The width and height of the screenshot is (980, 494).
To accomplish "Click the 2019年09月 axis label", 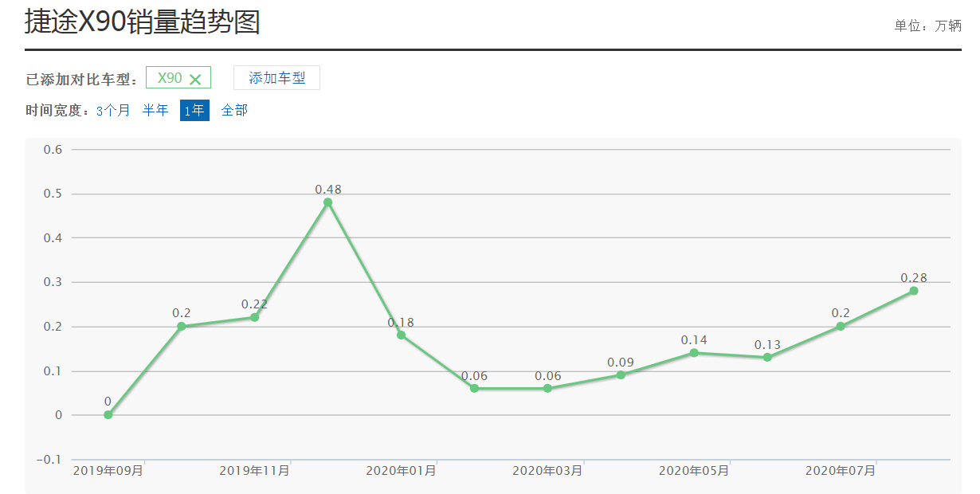I will click(x=108, y=471).
